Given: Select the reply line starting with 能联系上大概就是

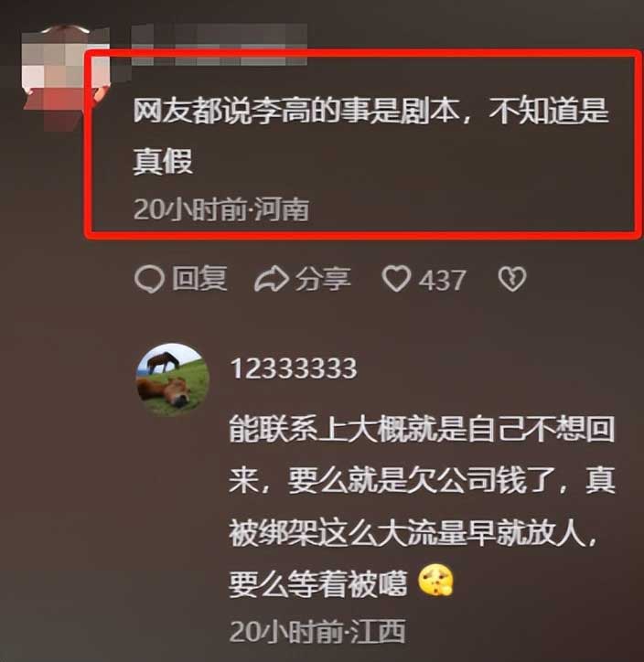Looking at the screenshot, I should click(422, 430).
